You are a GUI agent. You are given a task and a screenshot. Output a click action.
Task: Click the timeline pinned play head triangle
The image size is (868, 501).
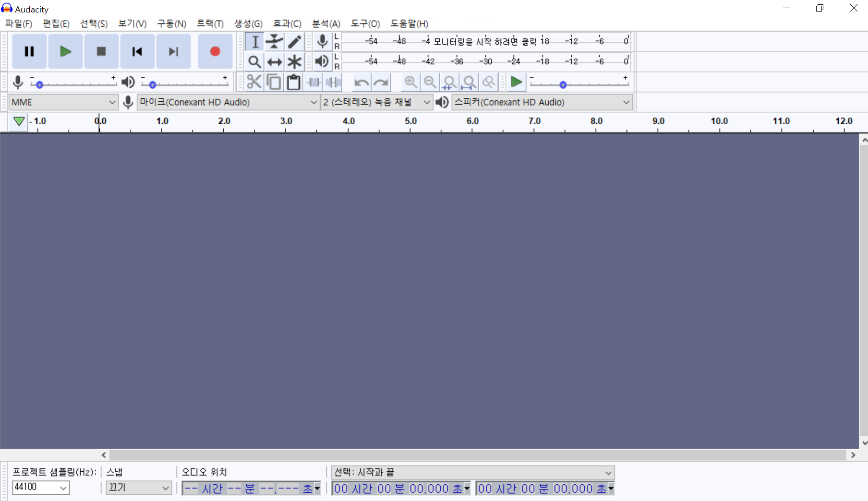pos(19,121)
